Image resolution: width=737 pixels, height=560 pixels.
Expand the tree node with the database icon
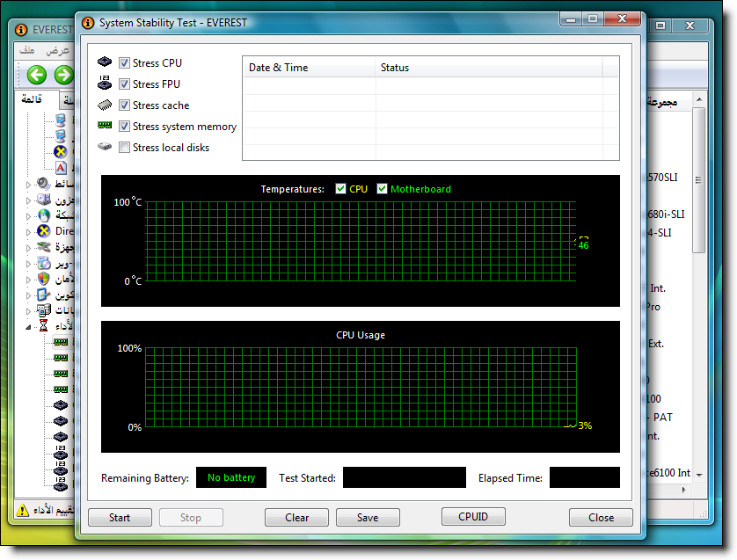pos(28,311)
